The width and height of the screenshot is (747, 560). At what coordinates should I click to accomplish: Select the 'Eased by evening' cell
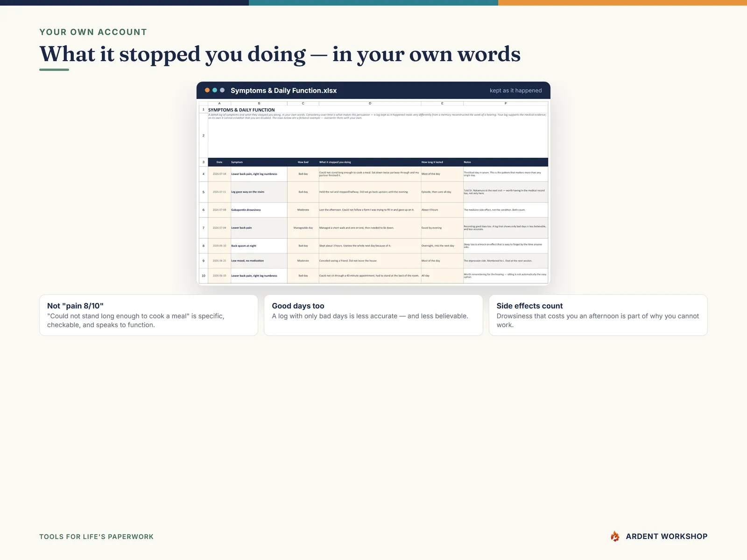click(442, 228)
